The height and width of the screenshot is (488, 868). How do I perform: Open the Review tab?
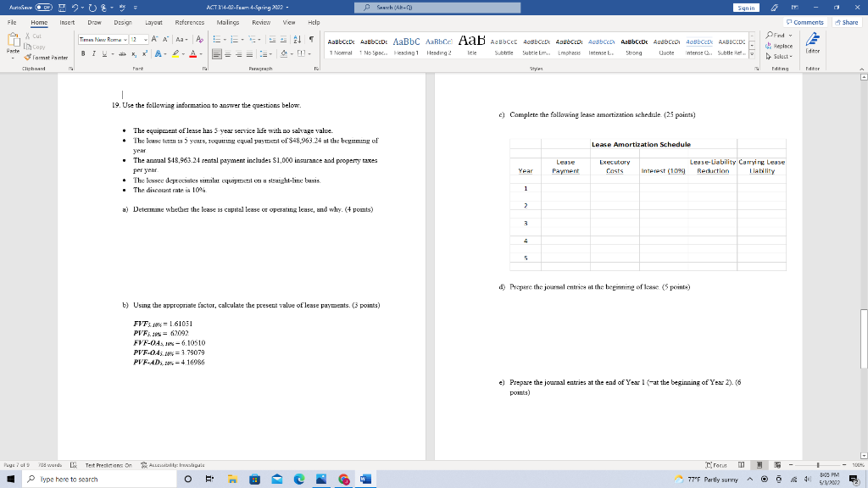(261, 23)
